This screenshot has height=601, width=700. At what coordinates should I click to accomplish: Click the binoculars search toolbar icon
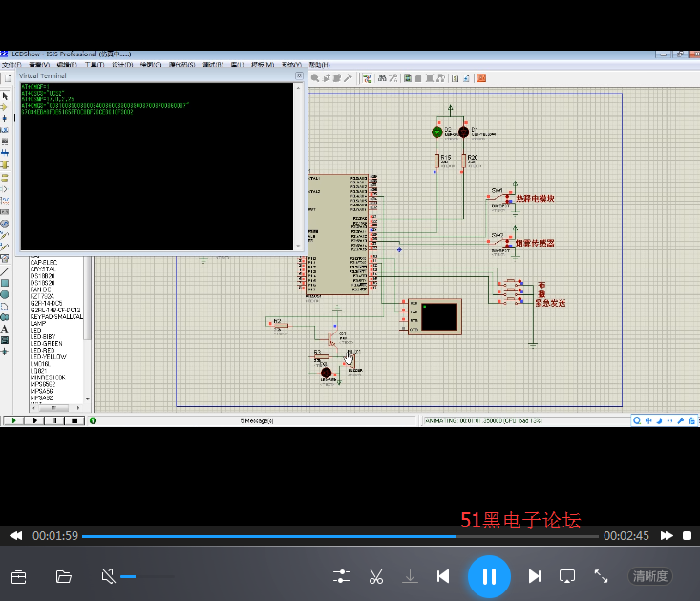pyautogui.click(x=382, y=78)
